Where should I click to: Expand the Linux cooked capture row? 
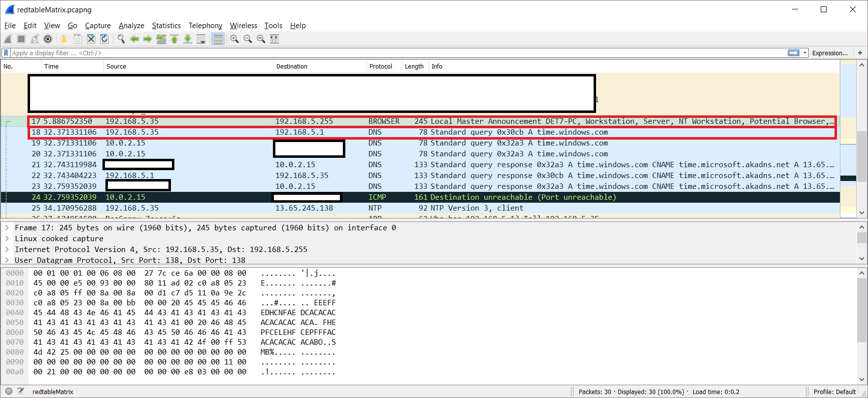point(7,239)
